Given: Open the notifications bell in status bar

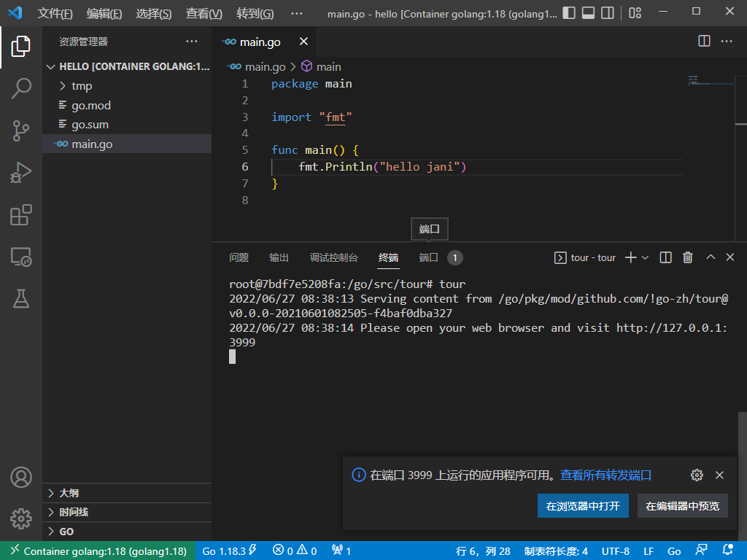Looking at the screenshot, I should 727,551.
